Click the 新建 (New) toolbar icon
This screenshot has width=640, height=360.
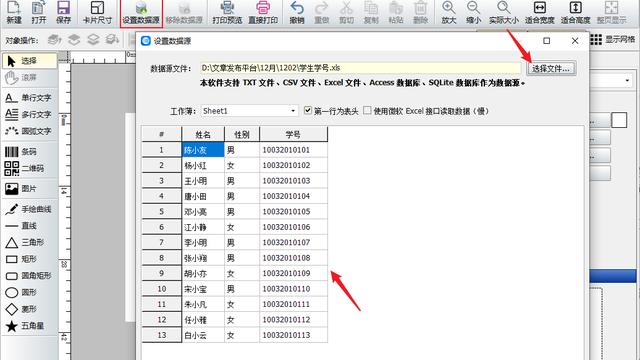(x=14, y=12)
